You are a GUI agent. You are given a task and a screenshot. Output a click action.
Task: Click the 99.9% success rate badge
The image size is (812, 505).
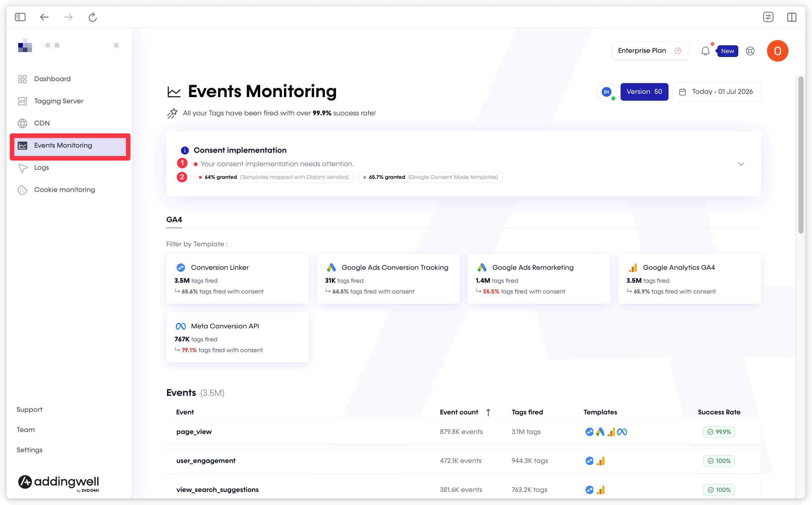tap(719, 432)
